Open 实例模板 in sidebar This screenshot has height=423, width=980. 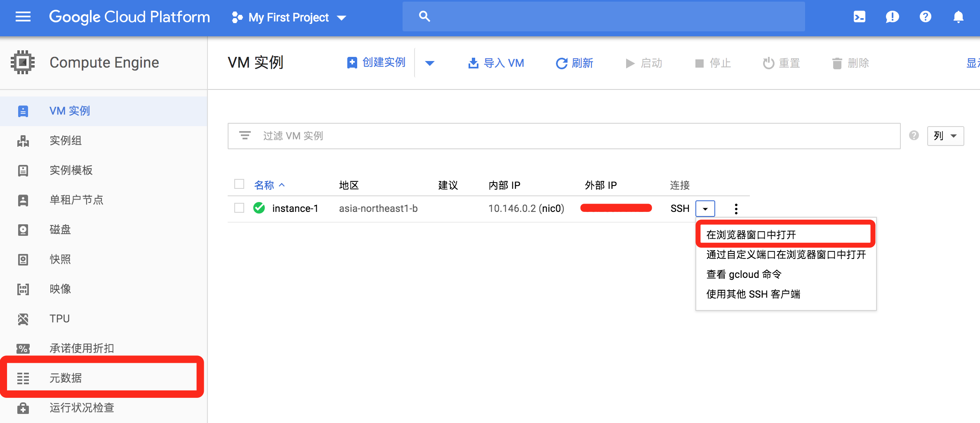pyautogui.click(x=104, y=170)
